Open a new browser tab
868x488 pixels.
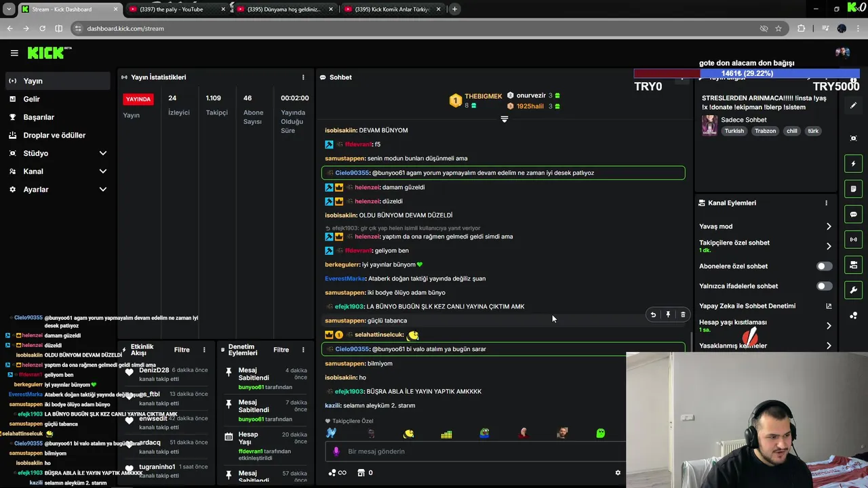pyautogui.click(x=454, y=9)
